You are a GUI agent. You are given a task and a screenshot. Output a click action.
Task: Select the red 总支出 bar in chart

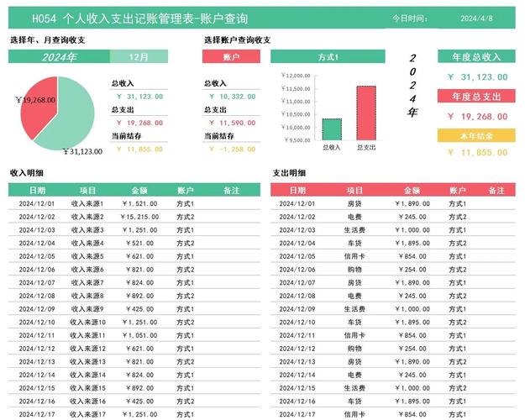pos(366,113)
